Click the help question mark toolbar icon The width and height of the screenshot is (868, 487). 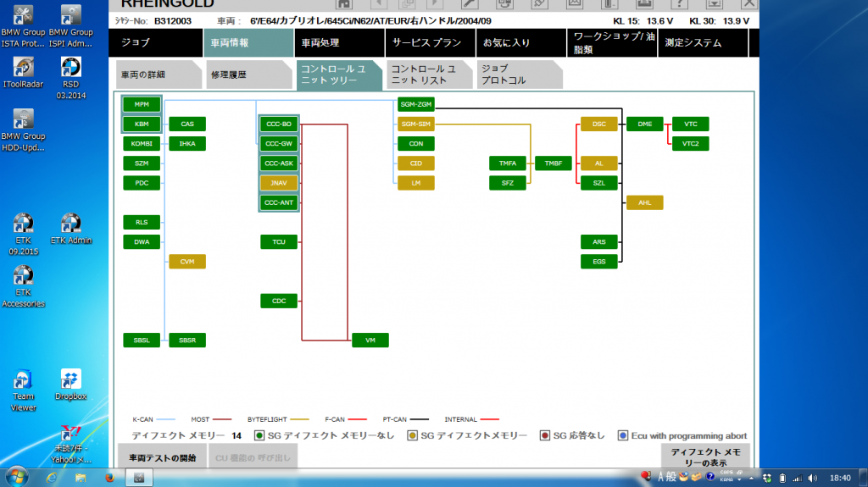[x=679, y=4]
